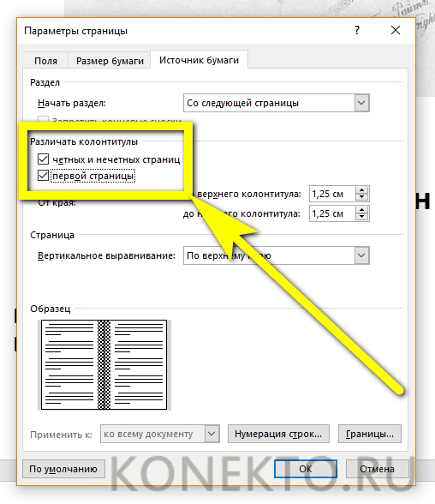
Task: Increase верхнего колонтитула distance using the up arrow
Action: (362, 190)
